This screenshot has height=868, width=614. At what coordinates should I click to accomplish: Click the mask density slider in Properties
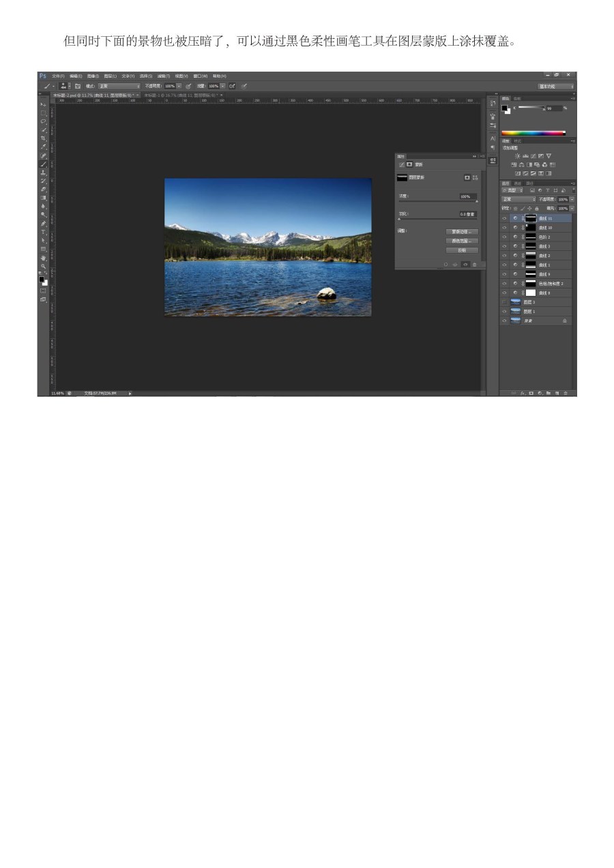click(x=438, y=202)
